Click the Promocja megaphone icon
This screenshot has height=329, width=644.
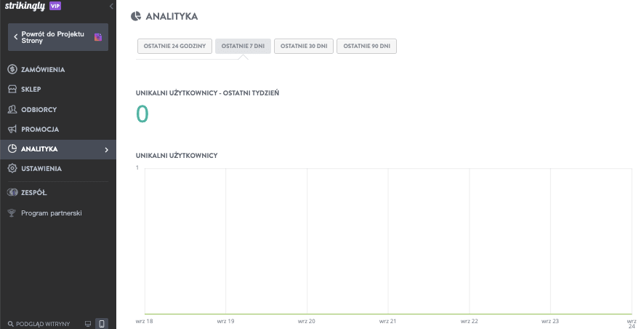click(x=12, y=129)
